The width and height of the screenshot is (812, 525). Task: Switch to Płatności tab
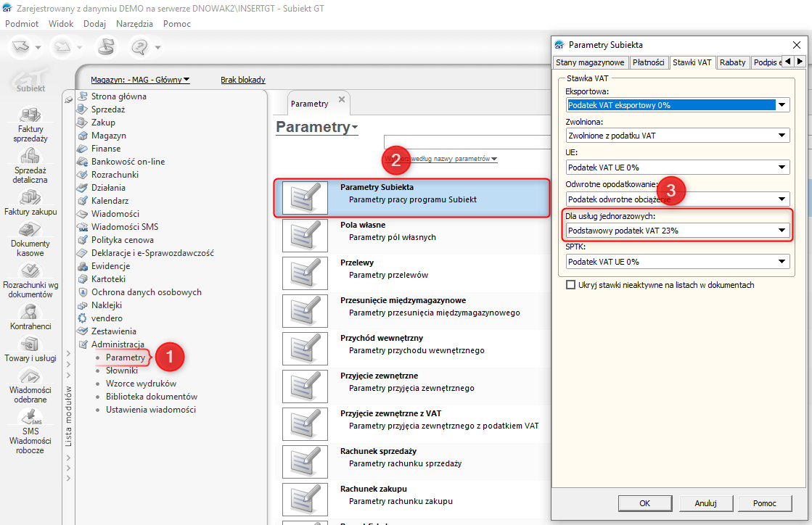648,62
